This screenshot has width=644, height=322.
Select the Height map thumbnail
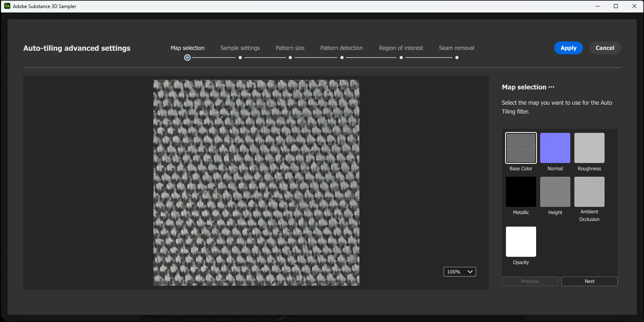pyautogui.click(x=555, y=192)
